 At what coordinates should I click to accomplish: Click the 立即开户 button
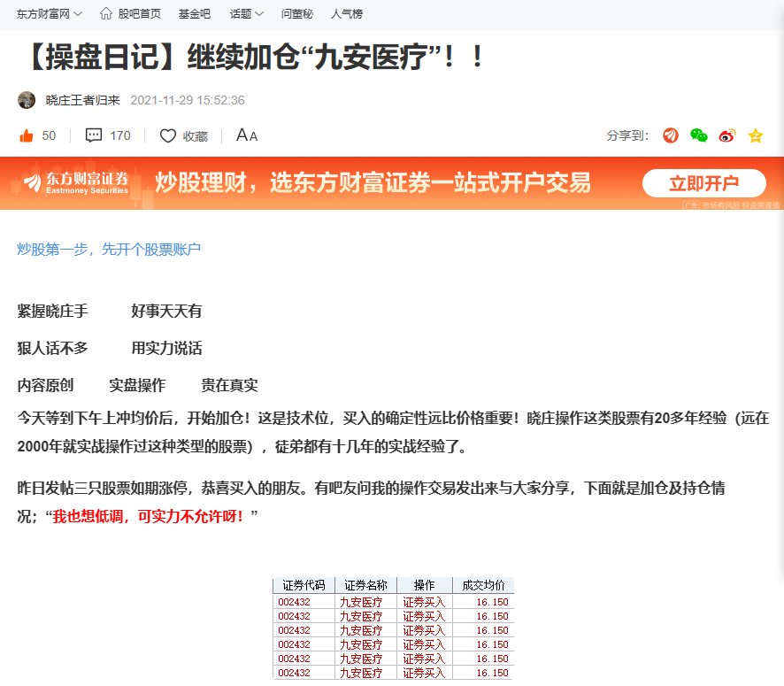coord(704,183)
